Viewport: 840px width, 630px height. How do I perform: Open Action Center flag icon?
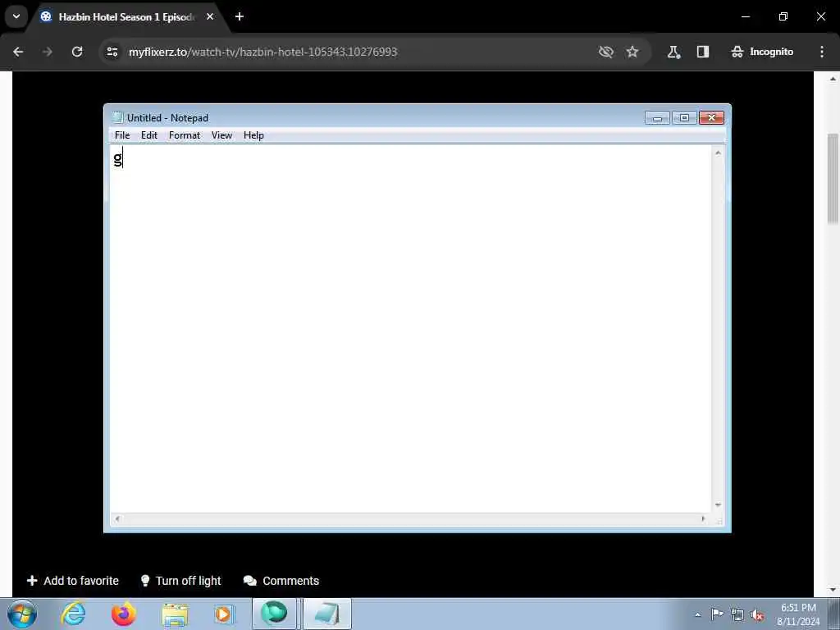click(717, 614)
